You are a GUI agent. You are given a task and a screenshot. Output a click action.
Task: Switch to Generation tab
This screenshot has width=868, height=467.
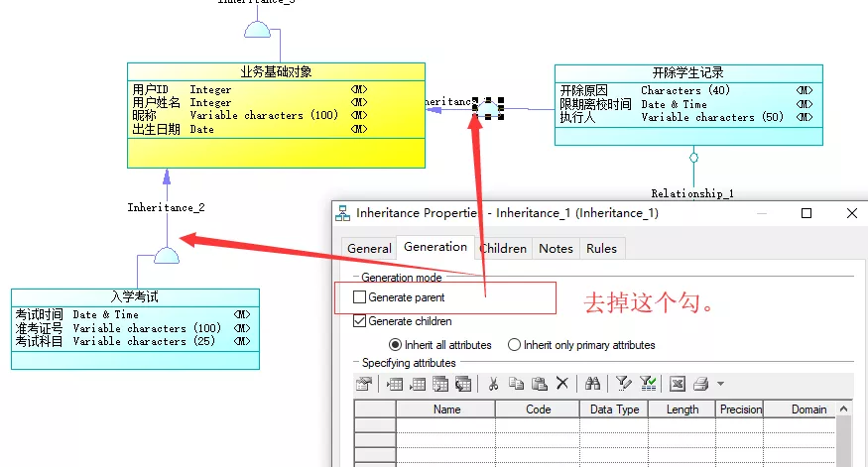[435, 247]
